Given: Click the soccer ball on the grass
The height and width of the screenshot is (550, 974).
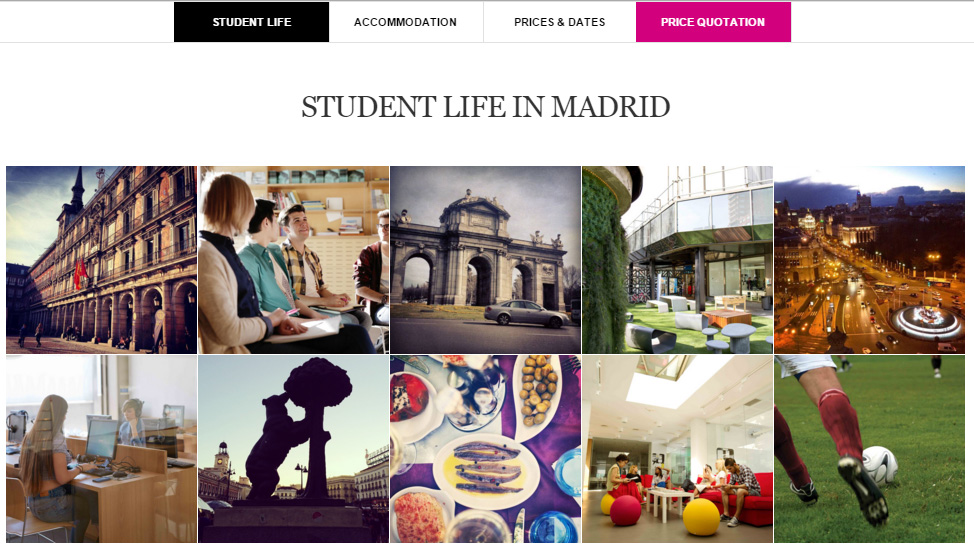Looking at the screenshot, I should [x=880, y=465].
